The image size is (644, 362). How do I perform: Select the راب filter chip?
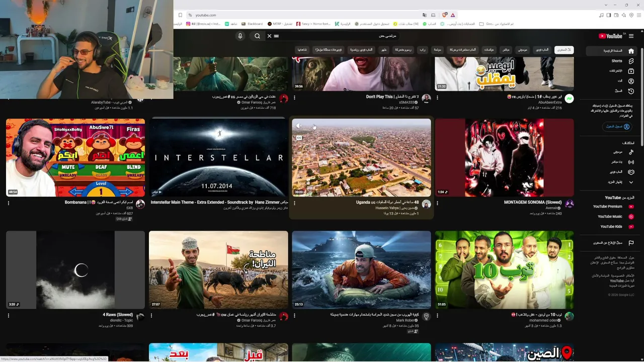tap(423, 50)
